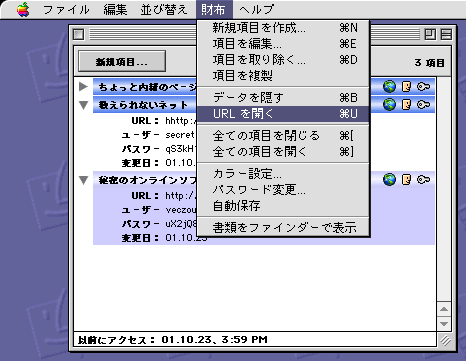Viewport: 466px width, 361px height.
Task: Open the ヘルプ menu
Action: point(256,9)
